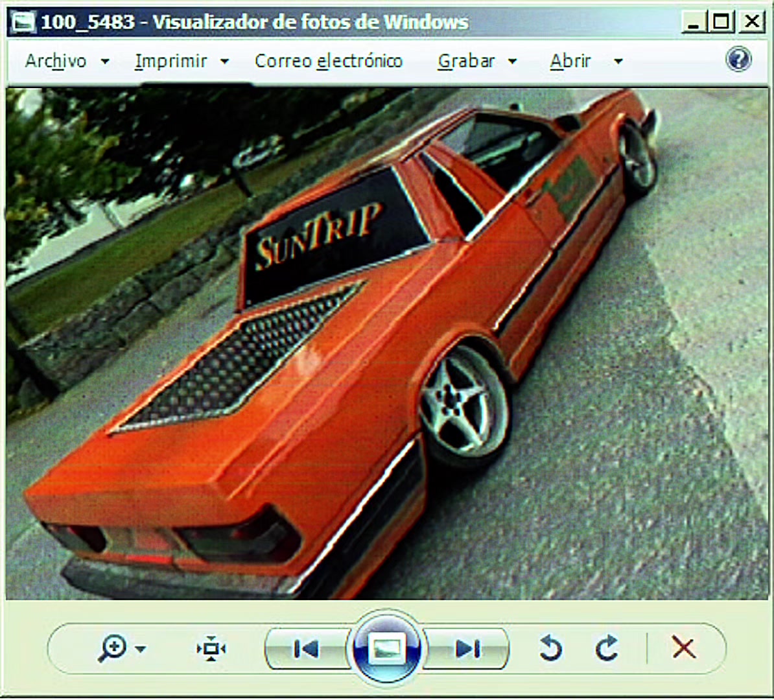Maximize the photo viewer window
Viewport: 774px width, 700px height.
(x=721, y=22)
